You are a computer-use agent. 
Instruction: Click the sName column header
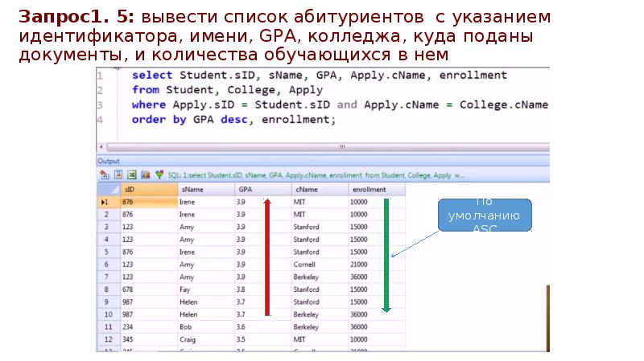(206, 190)
